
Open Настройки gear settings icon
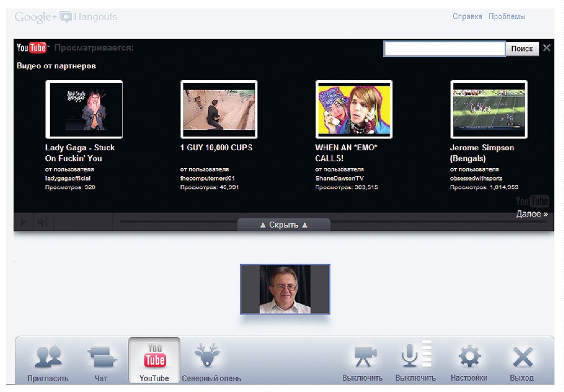469,358
